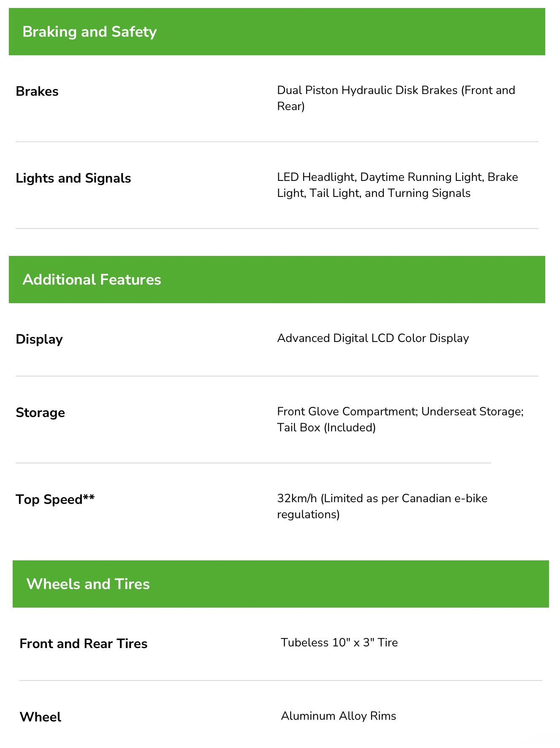
Task: Click the Advanced Digital LCD Color Display value
Action: [x=373, y=339]
